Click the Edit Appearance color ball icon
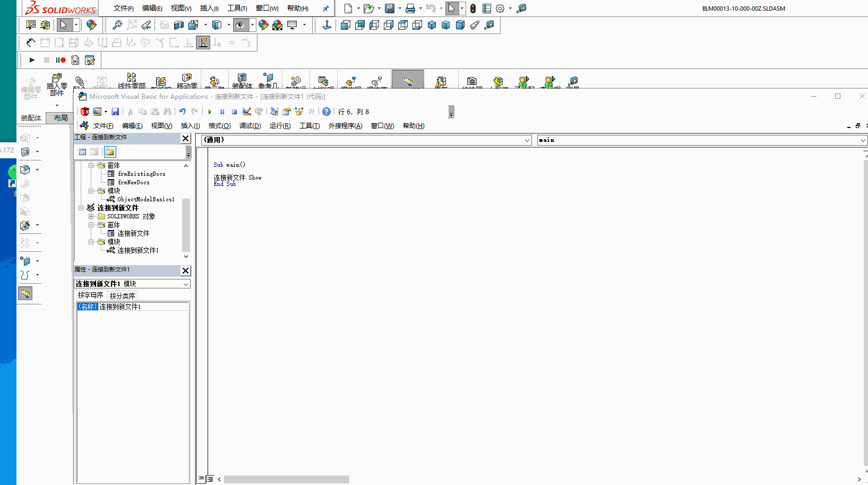The image size is (868, 485). [x=263, y=24]
